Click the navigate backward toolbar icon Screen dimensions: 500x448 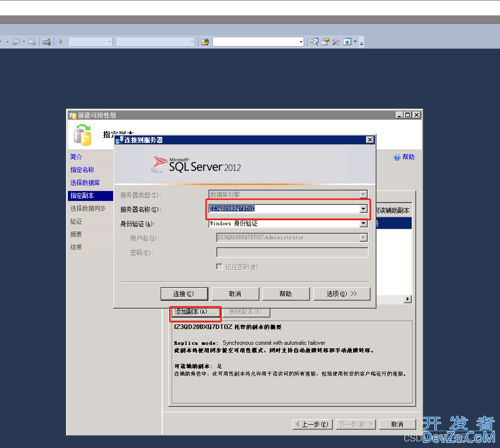pos(16,42)
